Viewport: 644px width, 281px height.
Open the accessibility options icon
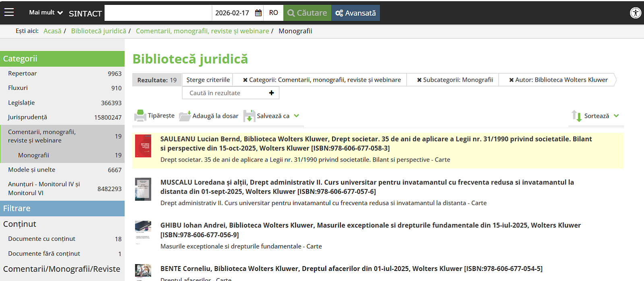coord(635,13)
